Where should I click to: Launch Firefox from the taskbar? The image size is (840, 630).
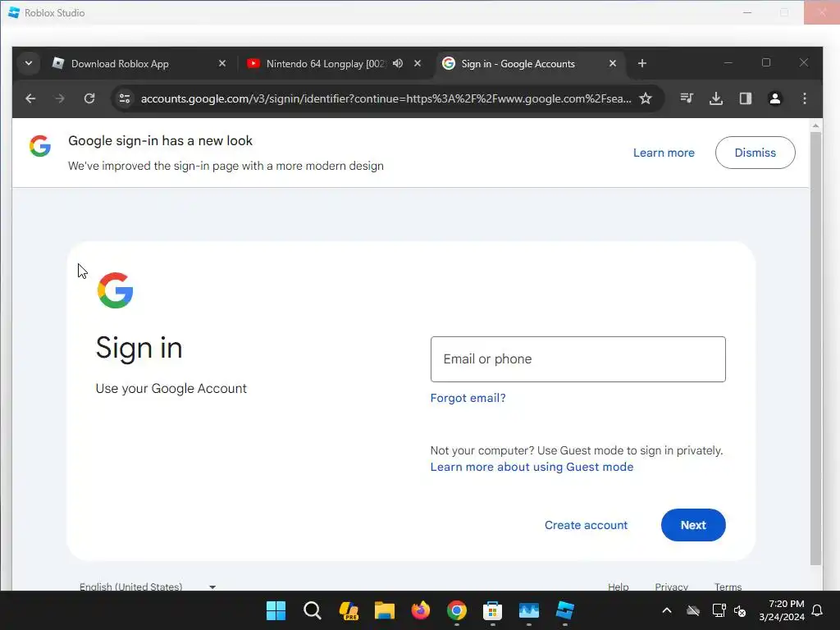[x=421, y=610]
